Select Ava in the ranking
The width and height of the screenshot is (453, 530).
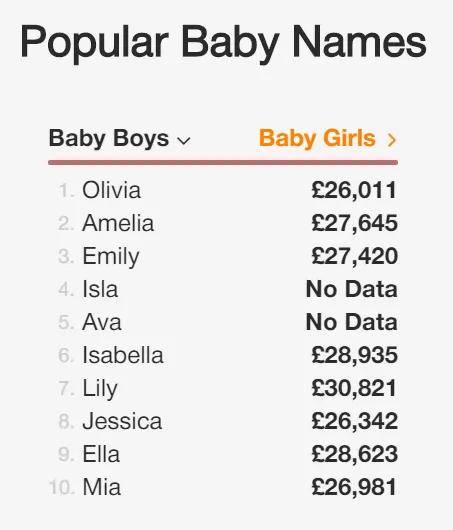point(102,322)
